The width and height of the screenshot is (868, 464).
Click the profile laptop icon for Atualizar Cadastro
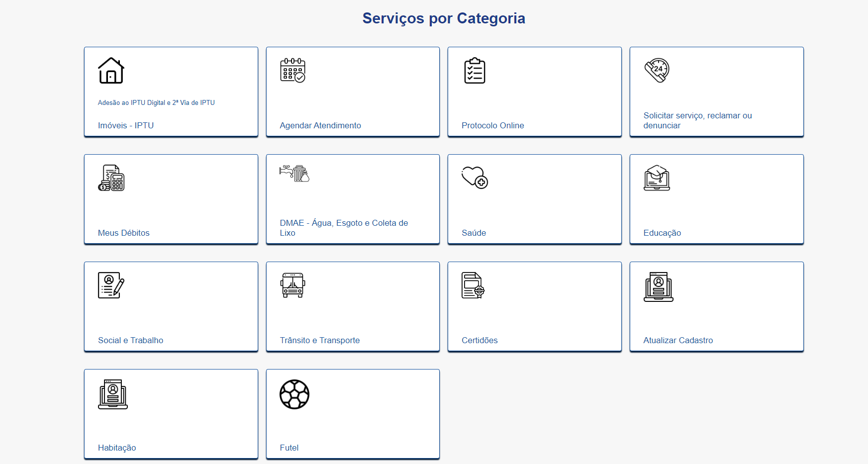(x=659, y=287)
